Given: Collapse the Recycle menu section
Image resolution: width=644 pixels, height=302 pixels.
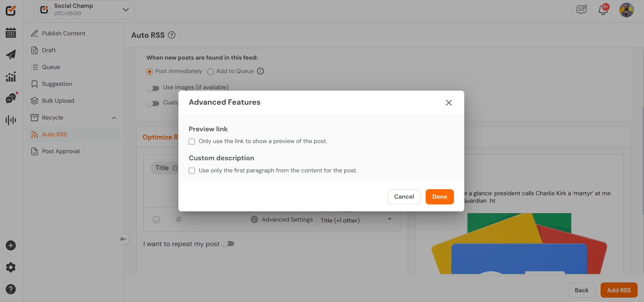Looking at the screenshot, I should [114, 118].
